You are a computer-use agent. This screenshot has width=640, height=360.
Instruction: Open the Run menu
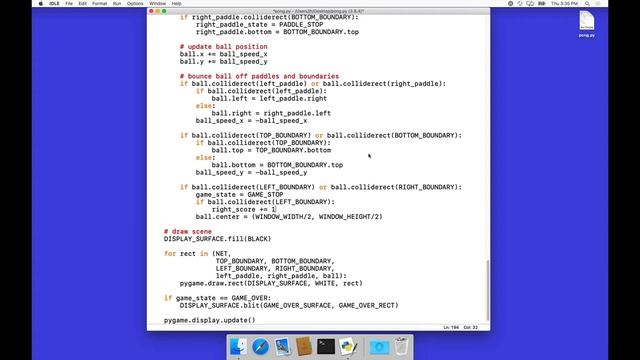117,3
